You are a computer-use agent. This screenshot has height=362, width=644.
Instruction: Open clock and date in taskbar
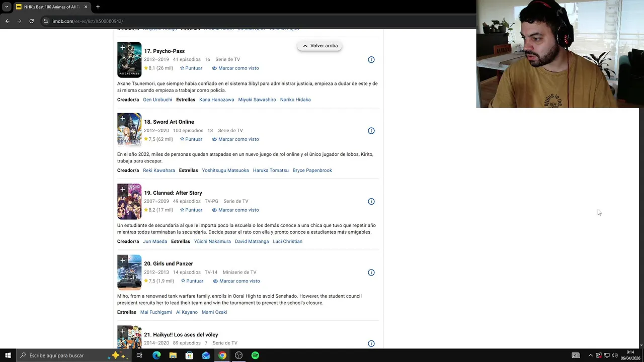(x=630, y=355)
